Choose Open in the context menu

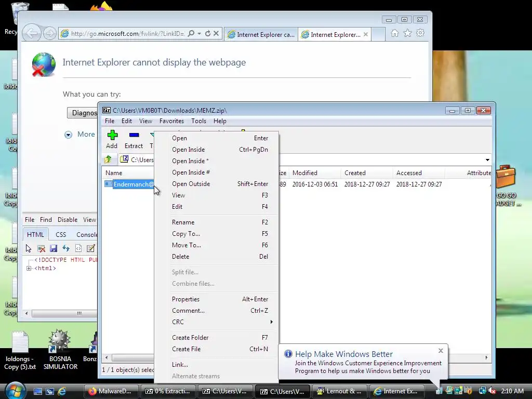tap(216, 138)
